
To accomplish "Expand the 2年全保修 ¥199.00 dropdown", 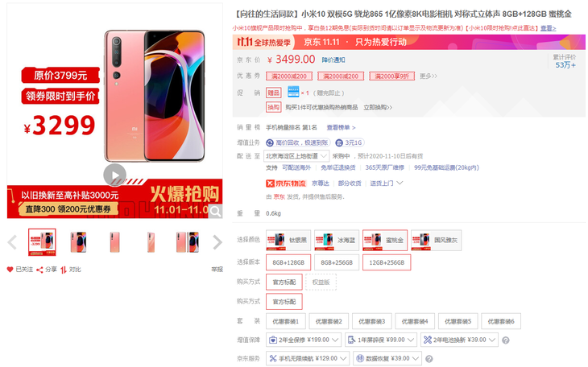I will pos(304,340).
